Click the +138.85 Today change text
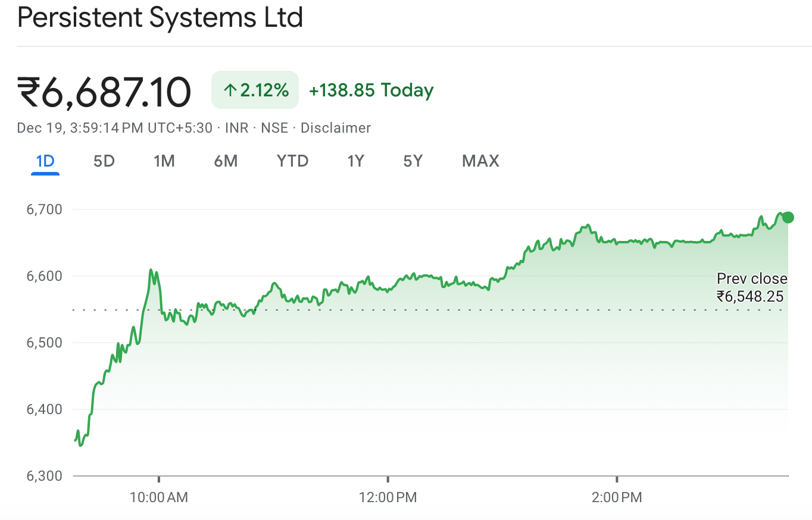Image resolution: width=812 pixels, height=520 pixels. click(x=371, y=90)
